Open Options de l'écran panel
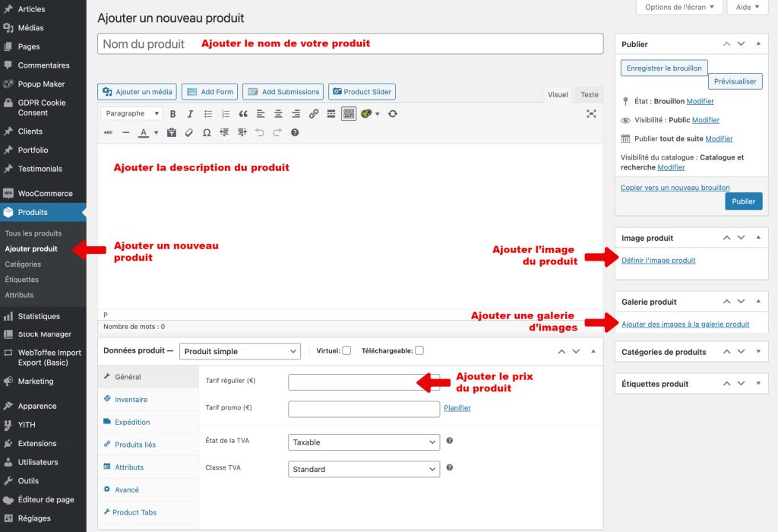778x532 pixels. [x=679, y=7]
